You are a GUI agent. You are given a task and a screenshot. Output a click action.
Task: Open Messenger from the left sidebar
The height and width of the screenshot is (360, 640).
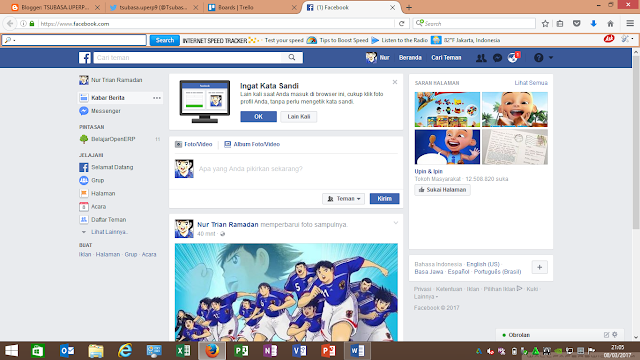pyautogui.click(x=106, y=111)
